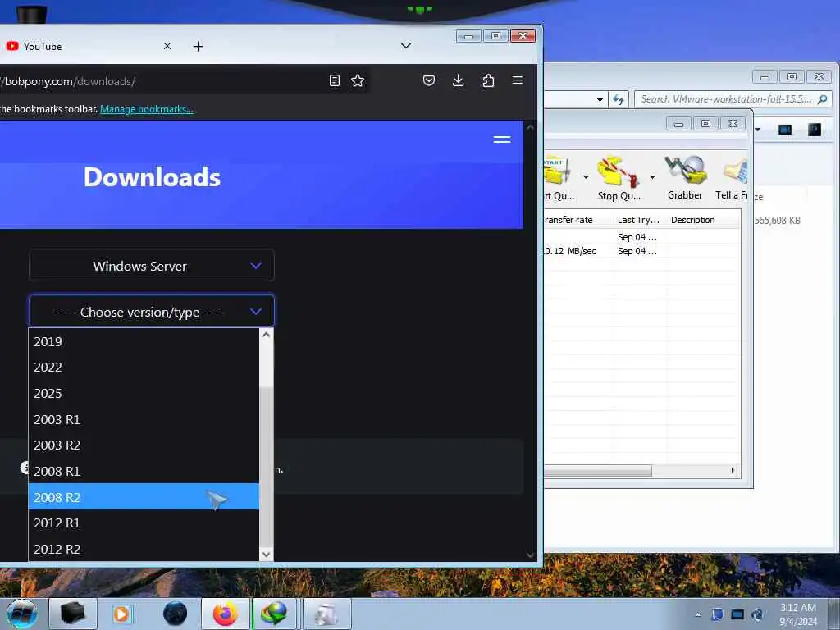Screen dimensions: 840x630
Task: Select 2022 in version list
Action: pyautogui.click(x=144, y=367)
